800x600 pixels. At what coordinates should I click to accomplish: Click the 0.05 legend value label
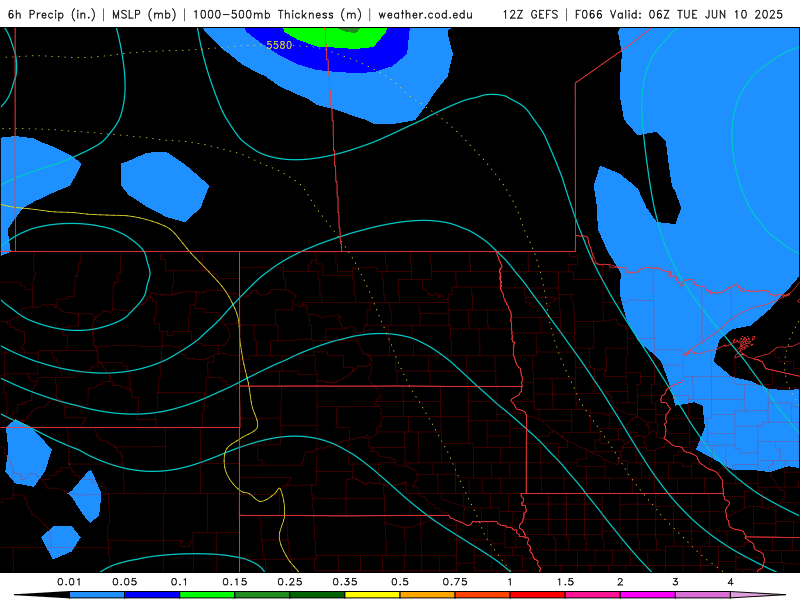(x=124, y=582)
